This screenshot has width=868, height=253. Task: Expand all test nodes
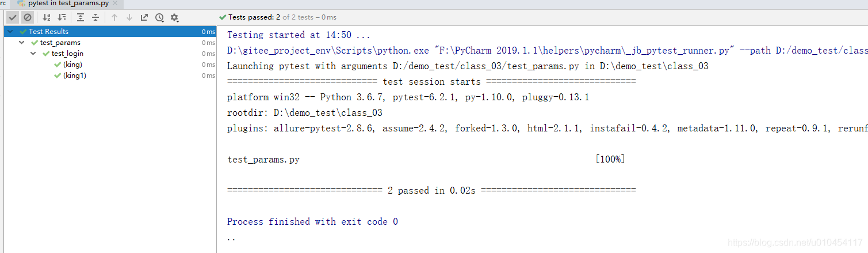(81, 17)
